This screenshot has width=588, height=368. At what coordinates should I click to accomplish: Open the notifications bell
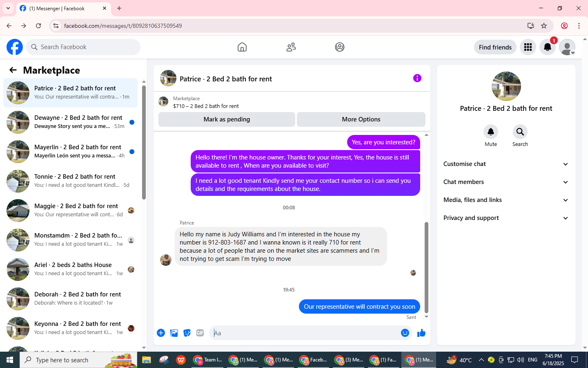pos(548,47)
